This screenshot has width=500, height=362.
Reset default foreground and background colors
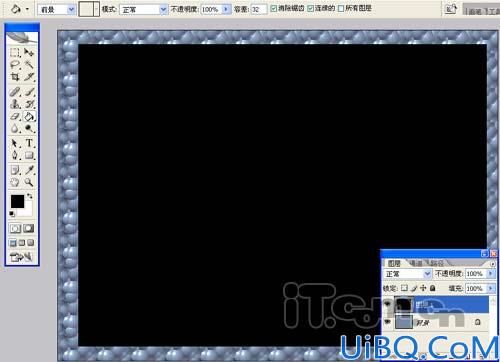pos(12,214)
